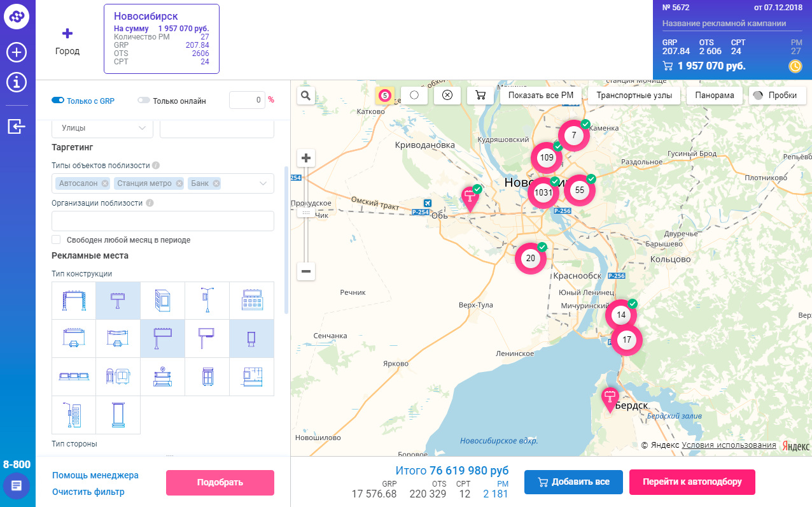Screen dimensions: 812x507
Task: Click the 'Очистить фильтр' link
Action: click(x=88, y=492)
